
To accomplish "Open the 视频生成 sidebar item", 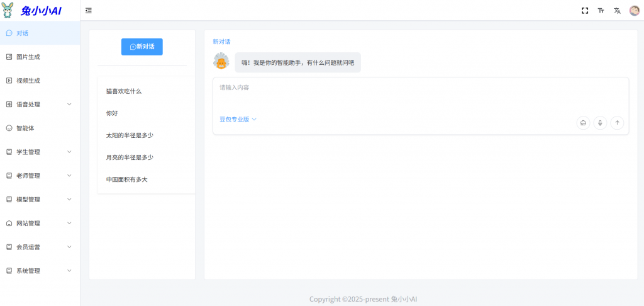I will pos(28,81).
